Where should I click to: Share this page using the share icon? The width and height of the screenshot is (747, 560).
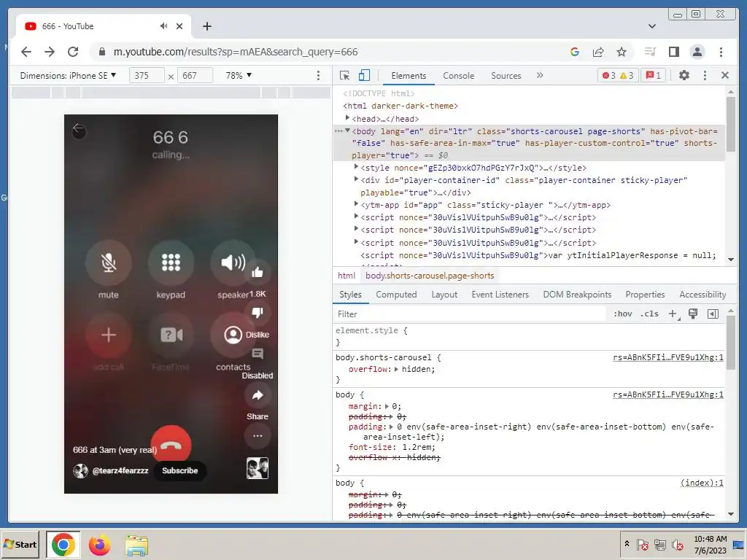[x=598, y=52]
